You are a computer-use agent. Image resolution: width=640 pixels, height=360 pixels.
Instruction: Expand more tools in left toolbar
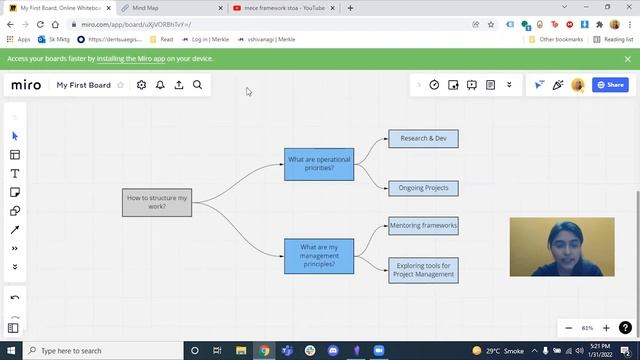[15, 249]
